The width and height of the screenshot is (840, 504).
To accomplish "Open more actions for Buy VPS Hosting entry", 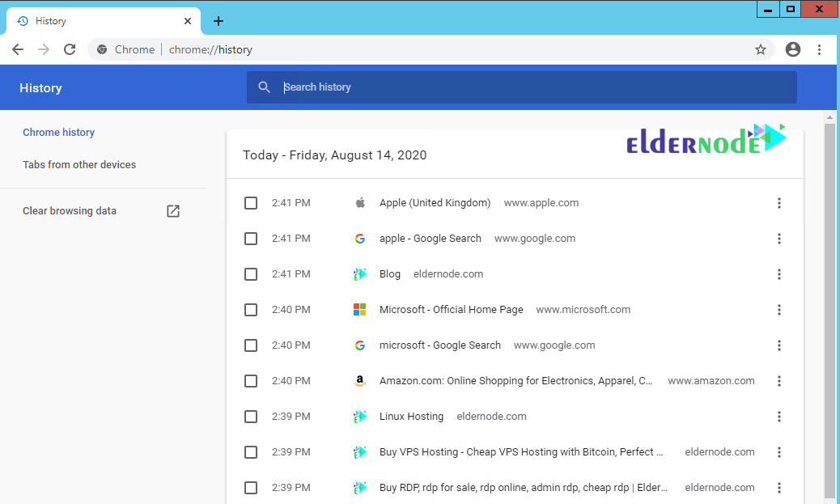I will pyautogui.click(x=779, y=452).
